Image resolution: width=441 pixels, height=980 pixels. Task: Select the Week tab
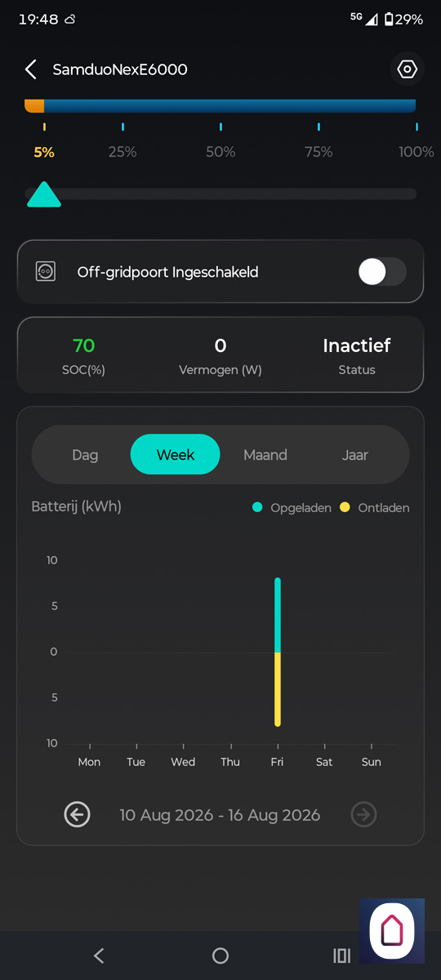coord(176,455)
